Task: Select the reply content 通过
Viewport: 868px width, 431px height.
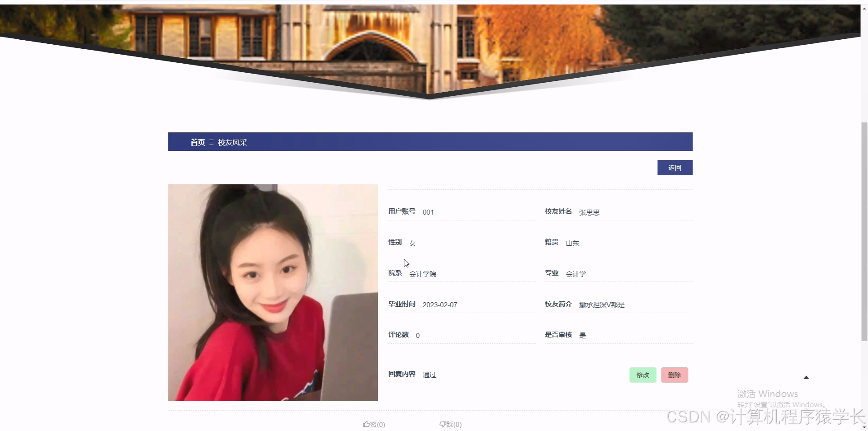Action: 429,375
